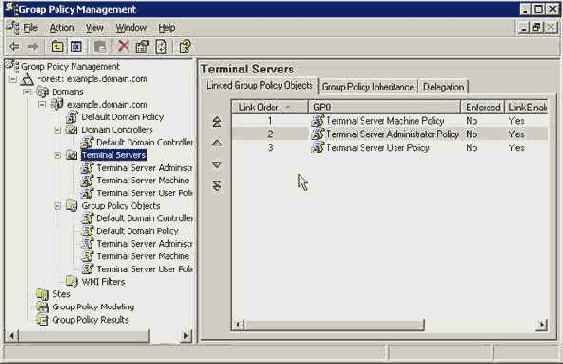Sort by the Link Order column header
Viewport: 563px width, 364px height.
(x=270, y=107)
